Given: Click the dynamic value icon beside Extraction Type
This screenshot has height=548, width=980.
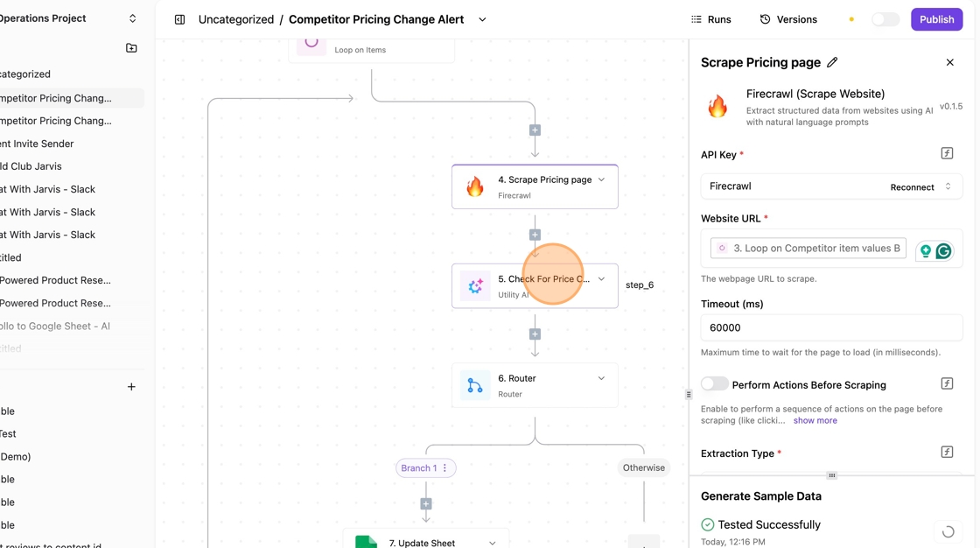Looking at the screenshot, I should point(947,452).
